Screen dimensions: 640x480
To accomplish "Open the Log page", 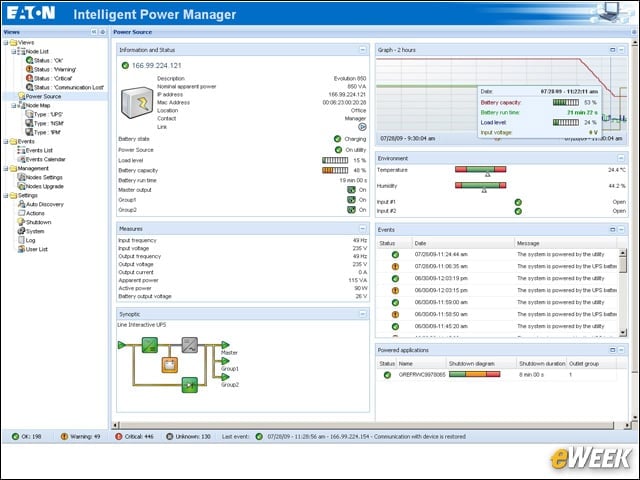I will (26, 240).
